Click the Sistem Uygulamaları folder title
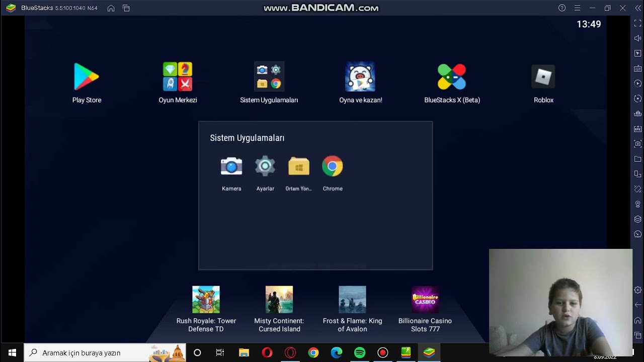Viewport: 644px width, 362px height. coord(247,138)
